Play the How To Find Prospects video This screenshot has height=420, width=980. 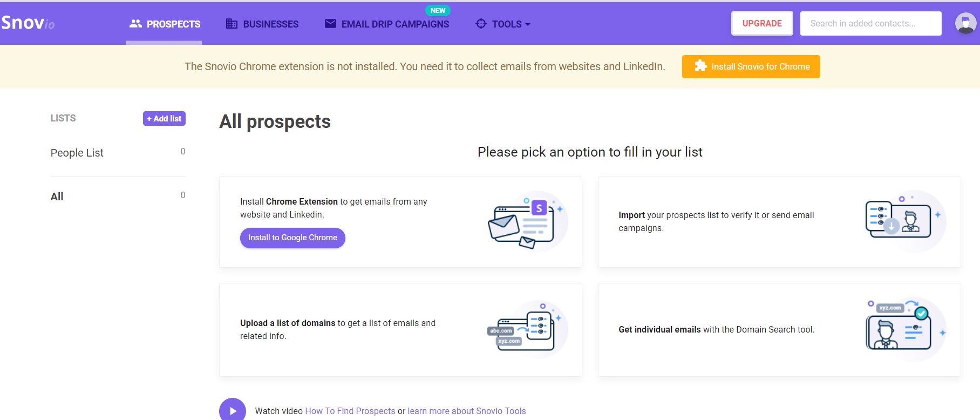pyautogui.click(x=233, y=410)
